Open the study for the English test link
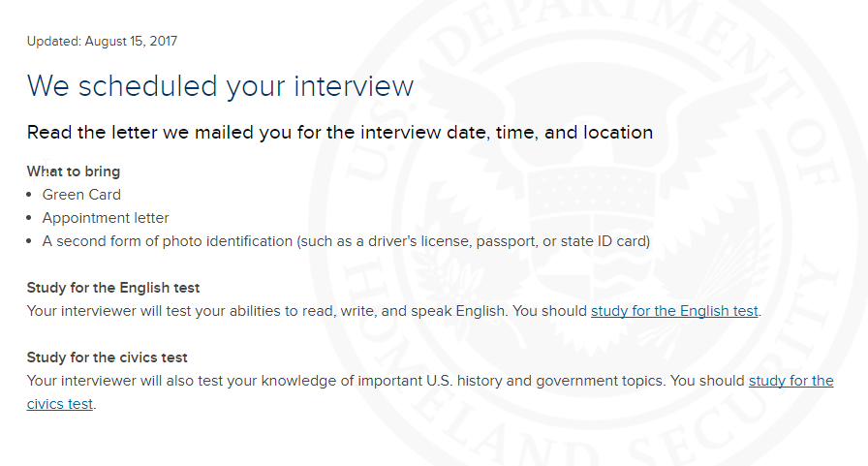The image size is (868, 466). pos(674,311)
